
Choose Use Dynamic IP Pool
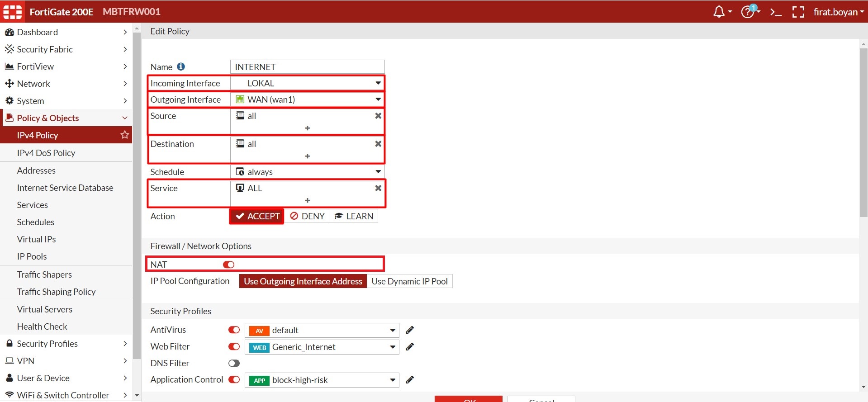click(x=410, y=281)
